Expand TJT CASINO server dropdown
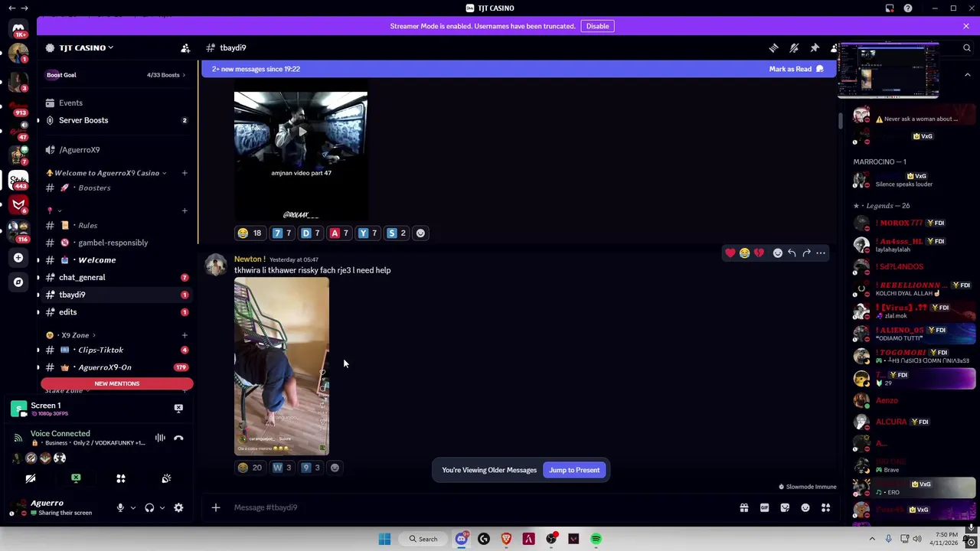This screenshot has width=980, height=551. pyautogui.click(x=110, y=47)
